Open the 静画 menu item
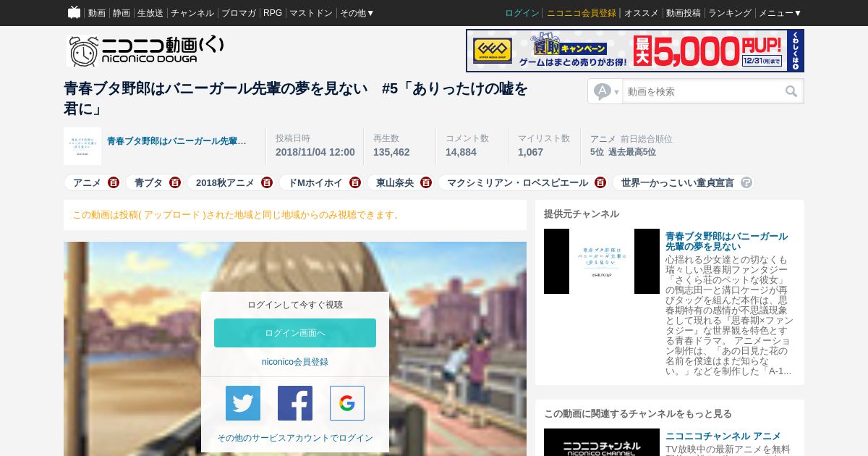Screen dimensions: 868x456 [122, 13]
